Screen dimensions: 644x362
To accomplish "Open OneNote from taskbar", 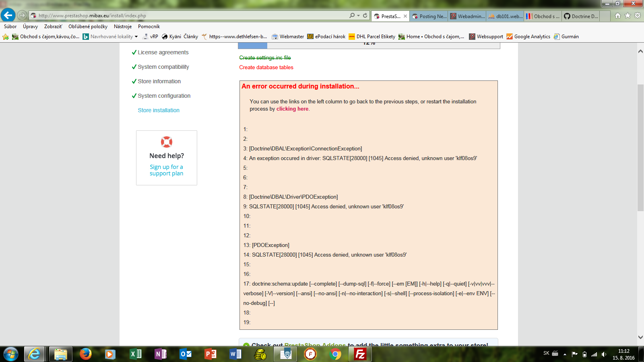I will tap(160, 354).
